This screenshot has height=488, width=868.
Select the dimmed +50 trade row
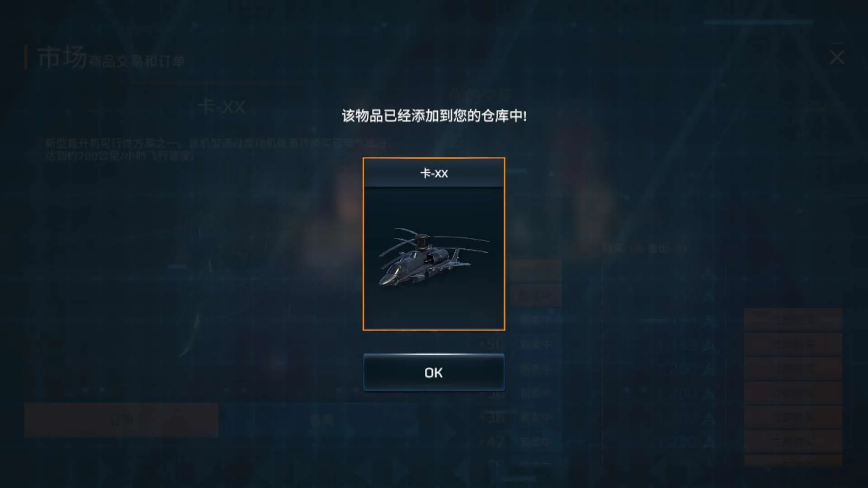tap(597, 345)
